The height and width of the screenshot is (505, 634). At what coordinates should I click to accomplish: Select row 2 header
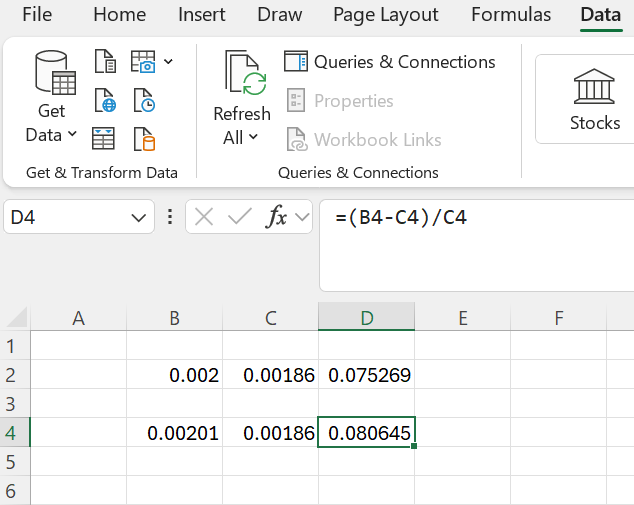15,374
